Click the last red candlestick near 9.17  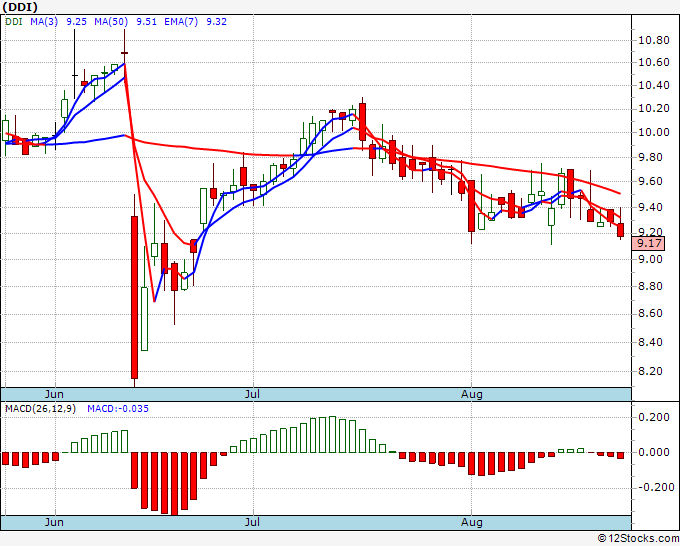pyautogui.click(x=621, y=230)
